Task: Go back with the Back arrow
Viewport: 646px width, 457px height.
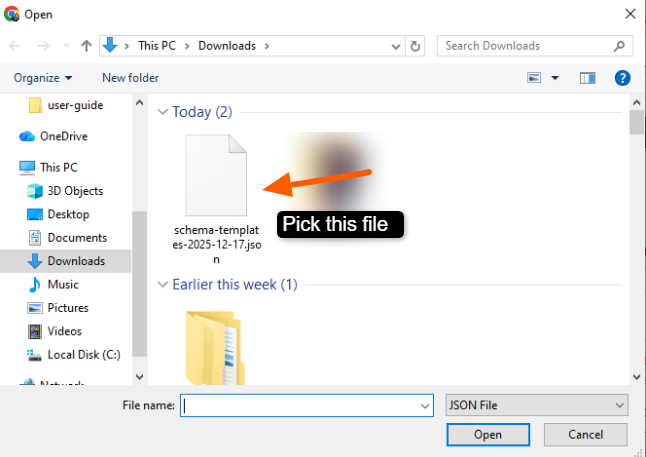Action: pos(15,46)
